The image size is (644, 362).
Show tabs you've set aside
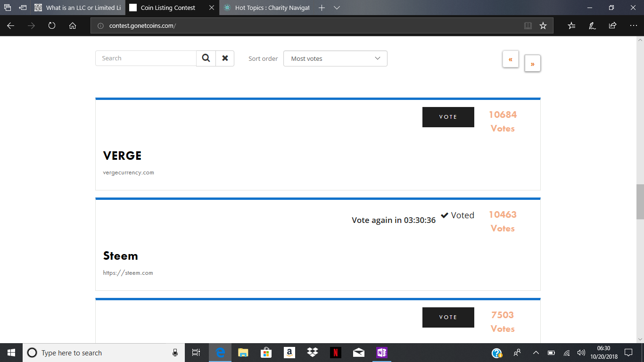(7, 8)
